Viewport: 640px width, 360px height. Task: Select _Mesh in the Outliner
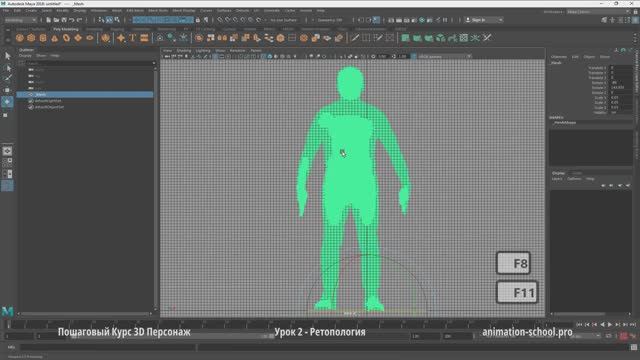85,94
